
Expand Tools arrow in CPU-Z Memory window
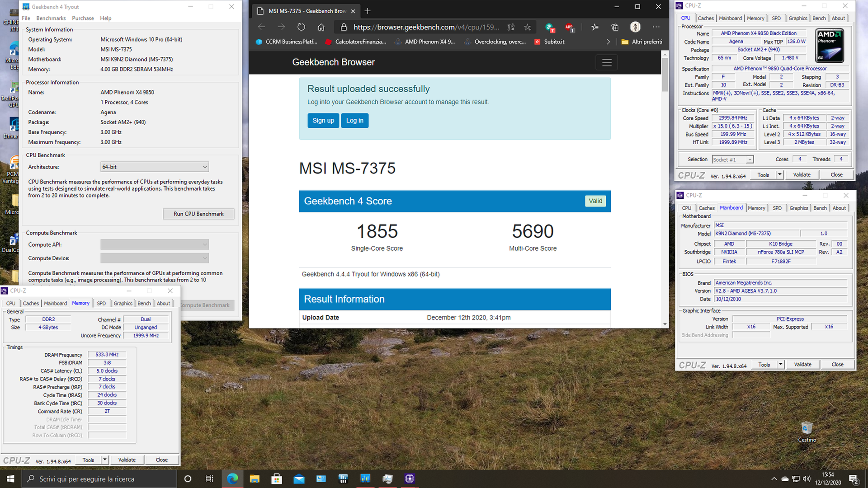pos(104,460)
